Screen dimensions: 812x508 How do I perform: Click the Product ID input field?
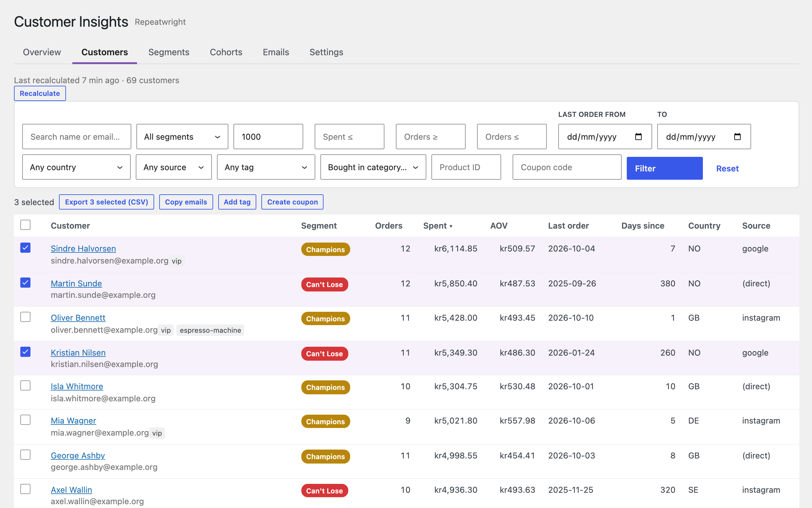click(x=466, y=167)
